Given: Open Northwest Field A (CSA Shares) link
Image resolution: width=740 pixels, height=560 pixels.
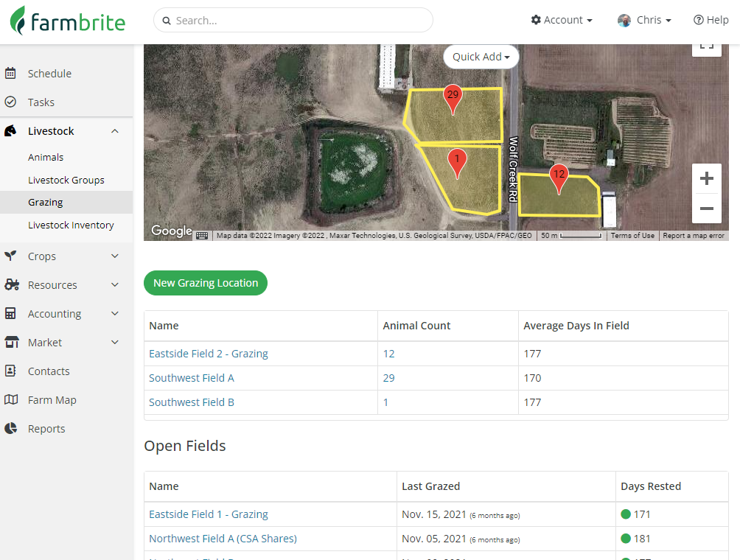Looking at the screenshot, I should [x=223, y=539].
